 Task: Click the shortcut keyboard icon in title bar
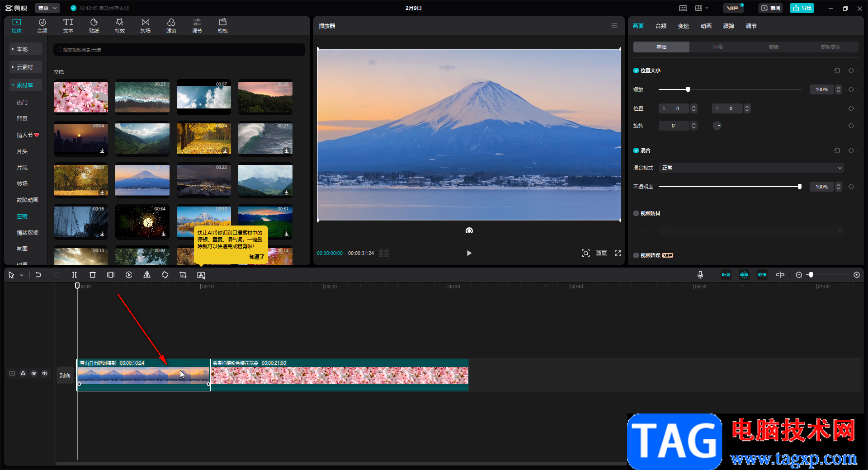click(x=683, y=8)
